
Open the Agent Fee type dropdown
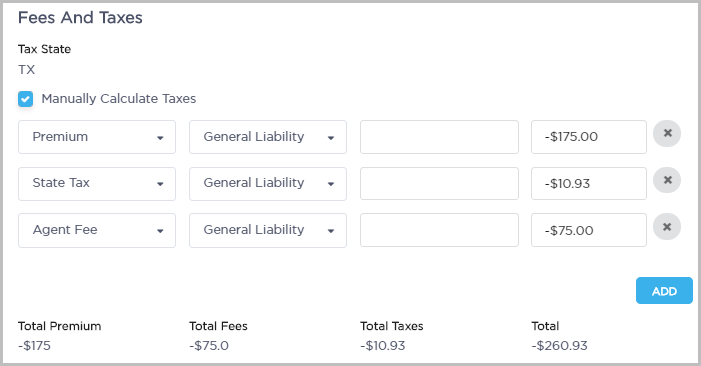pyautogui.click(x=97, y=230)
